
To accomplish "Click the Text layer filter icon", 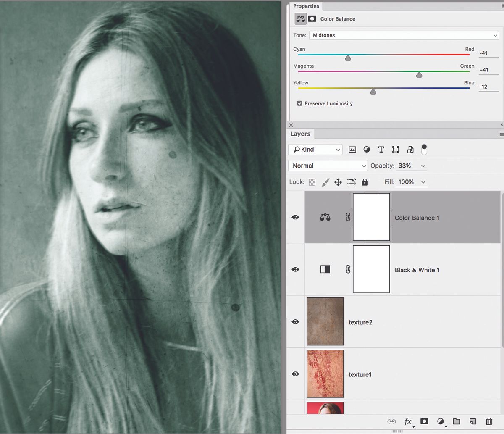I will coord(381,149).
